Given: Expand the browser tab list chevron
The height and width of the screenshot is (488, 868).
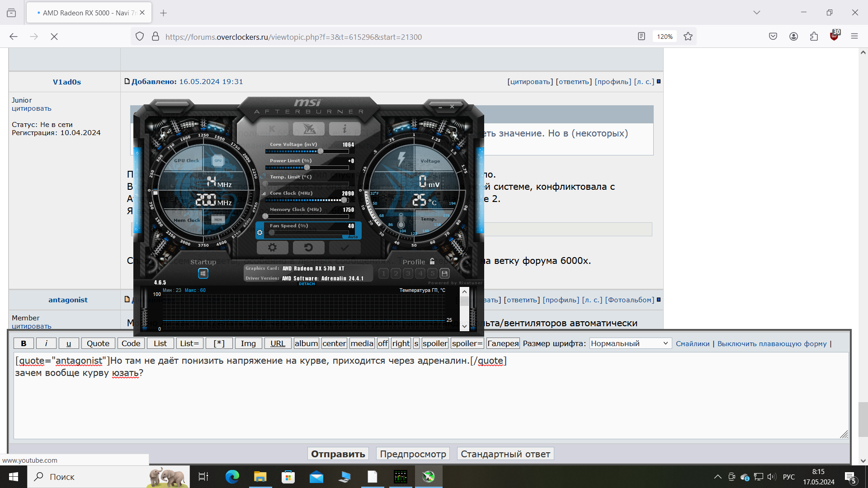Looking at the screenshot, I should point(756,13).
